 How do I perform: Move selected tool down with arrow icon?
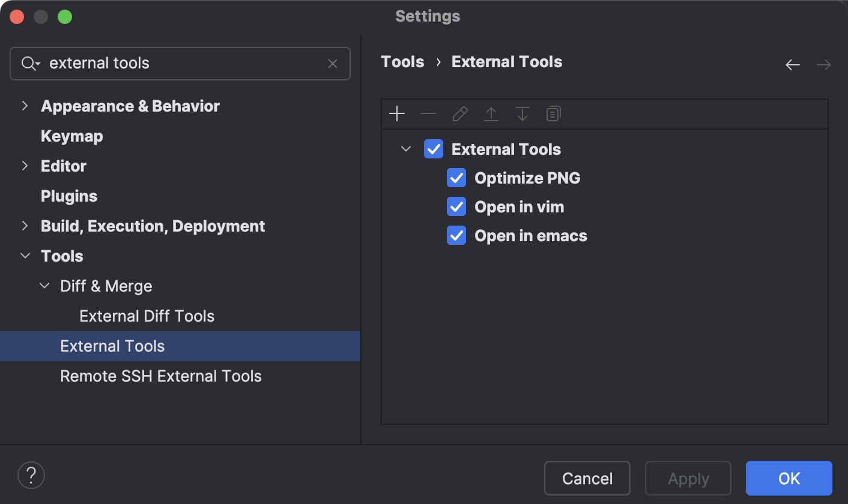click(522, 114)
